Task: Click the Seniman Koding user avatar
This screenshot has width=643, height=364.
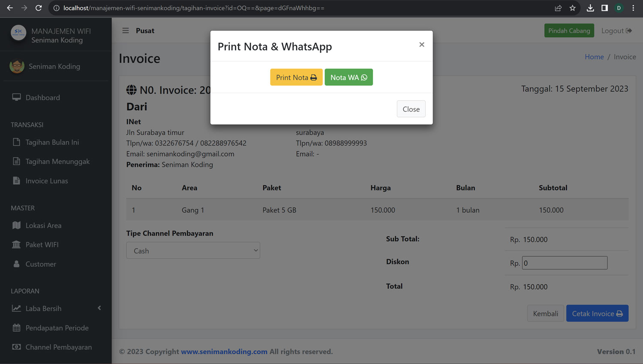Action: [17, 66]
